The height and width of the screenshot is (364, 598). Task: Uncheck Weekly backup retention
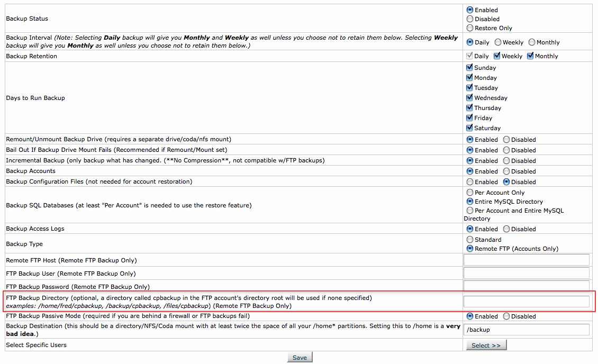[x=497, y=56]
